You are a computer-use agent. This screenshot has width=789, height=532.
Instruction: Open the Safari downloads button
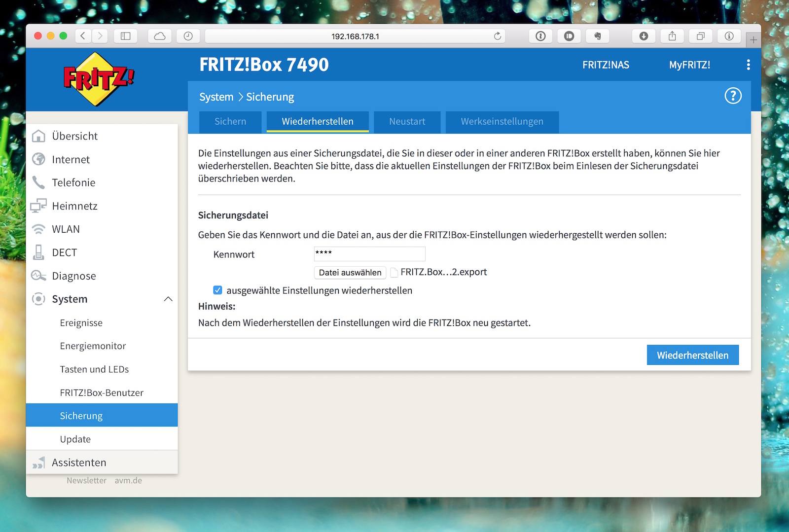pos(644,36)
